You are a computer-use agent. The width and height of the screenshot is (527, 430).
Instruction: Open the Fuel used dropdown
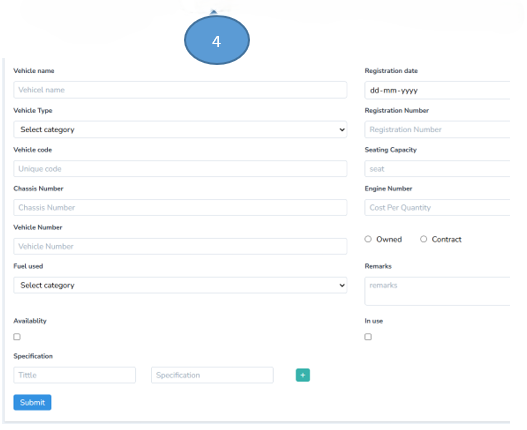(x=180, y=285)
